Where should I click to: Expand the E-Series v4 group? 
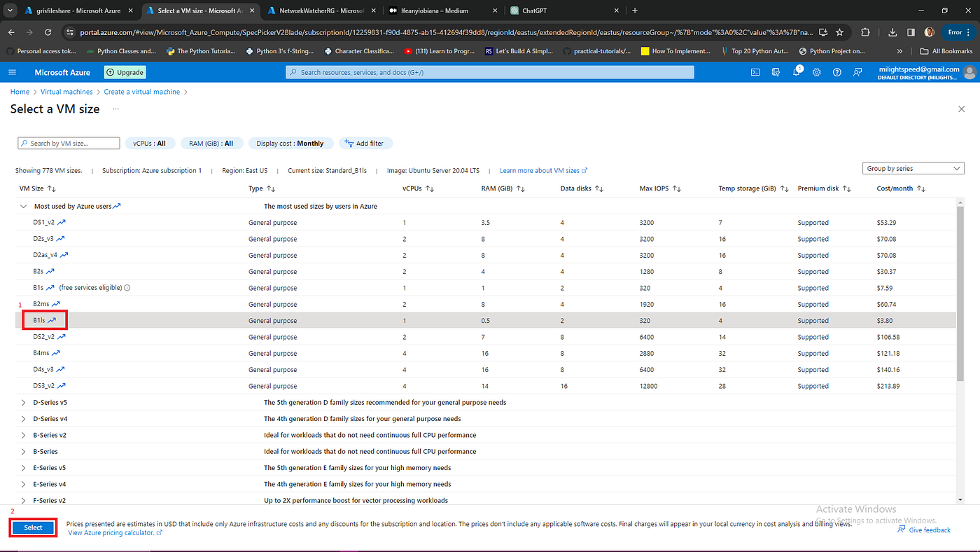click(x=24, y=484)
